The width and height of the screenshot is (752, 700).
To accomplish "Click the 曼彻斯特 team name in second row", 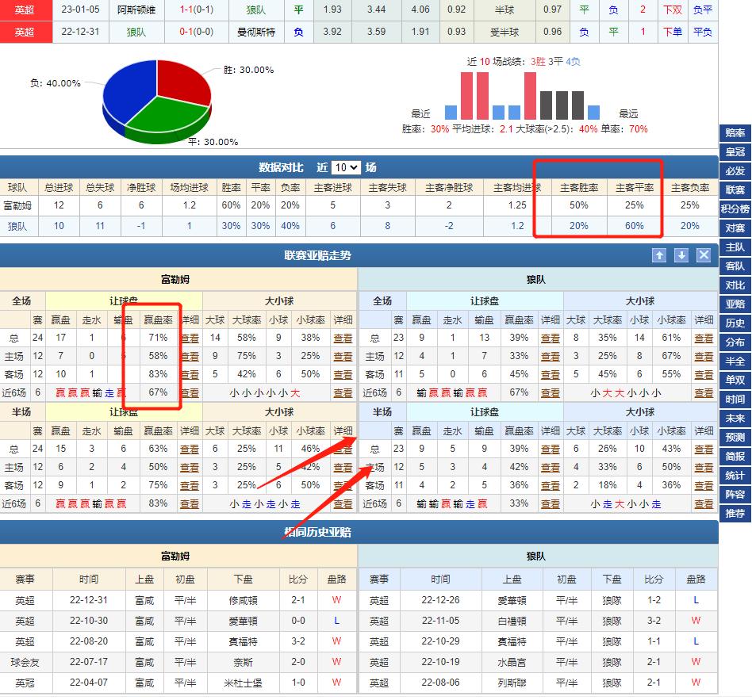I will pos(256,33).
